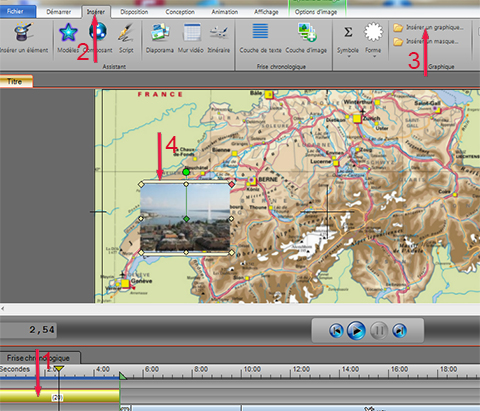480x411 pixels.
Task: Open the Options d'image tab
Action: pos(316,12)
